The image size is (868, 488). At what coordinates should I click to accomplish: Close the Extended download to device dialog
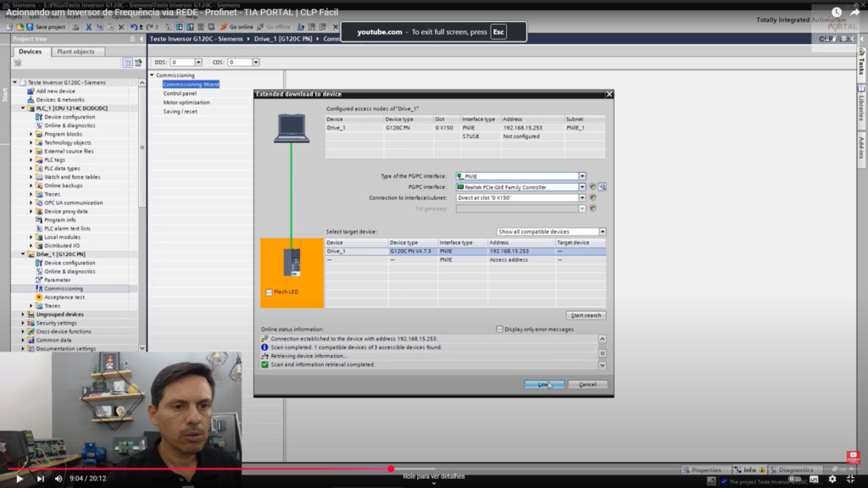609,94
